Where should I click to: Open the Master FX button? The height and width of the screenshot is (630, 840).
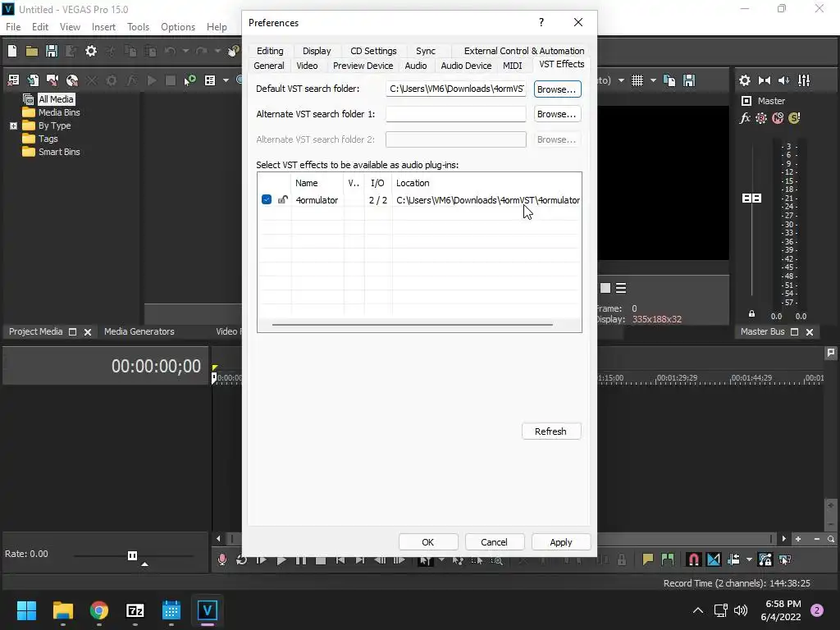pyautogui.click(x=745, y=118)
